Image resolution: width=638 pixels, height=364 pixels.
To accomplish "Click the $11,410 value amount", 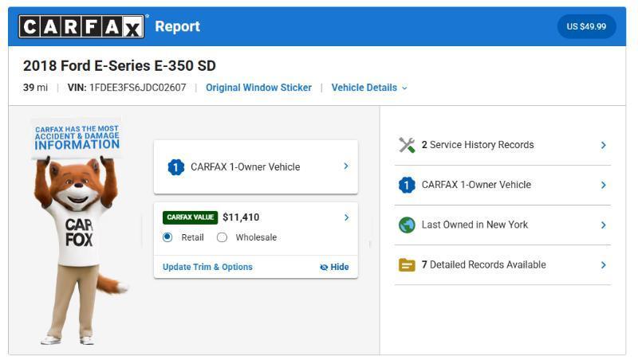I will point(241,217).
